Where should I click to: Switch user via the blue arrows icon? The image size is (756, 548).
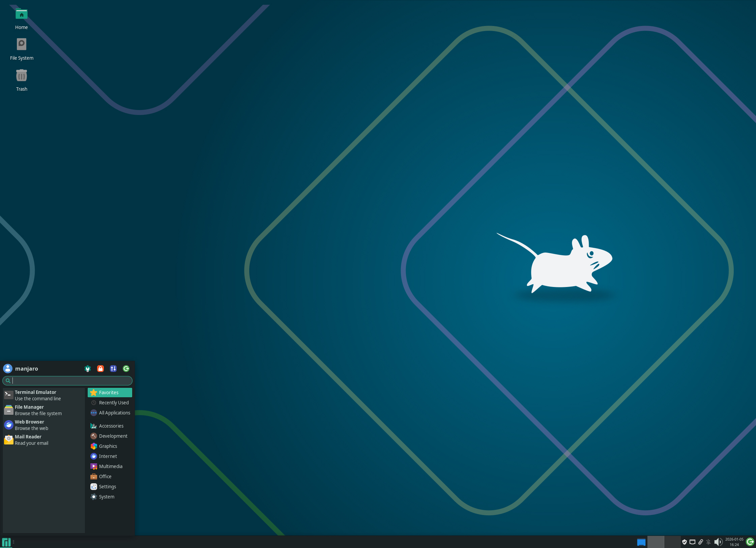(113, 369)
